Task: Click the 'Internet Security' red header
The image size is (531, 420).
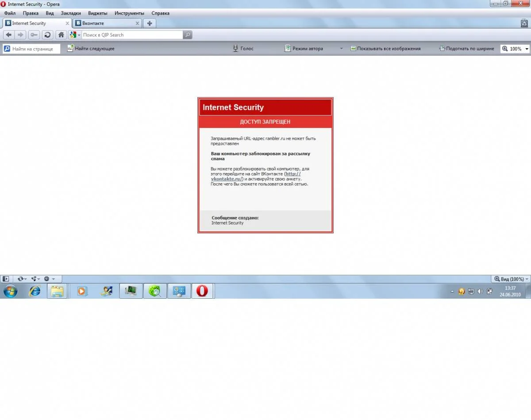Action: pos(265,107)
